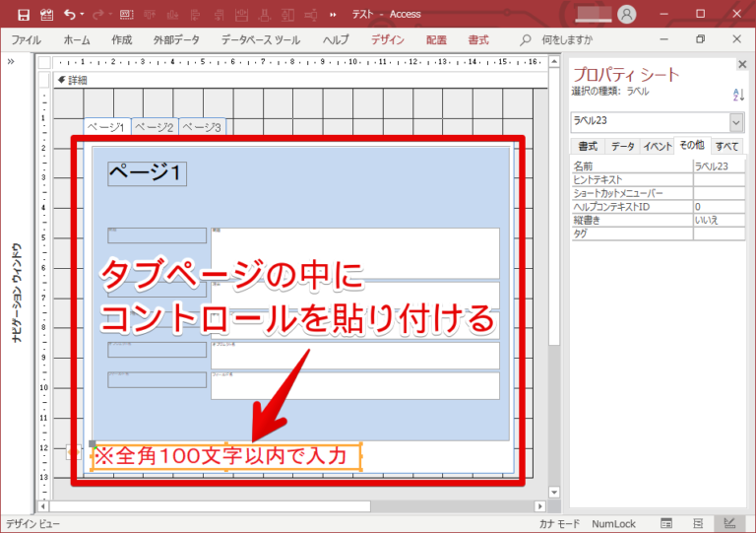
Task: Open the データベース ツール ribbon tab
Action: coord(260,40)
